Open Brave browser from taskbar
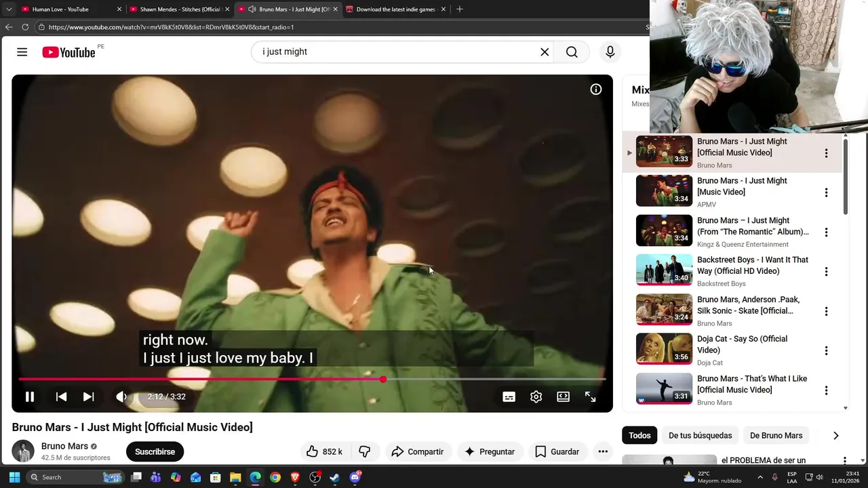868x488 pixels. tap(295, 477)
